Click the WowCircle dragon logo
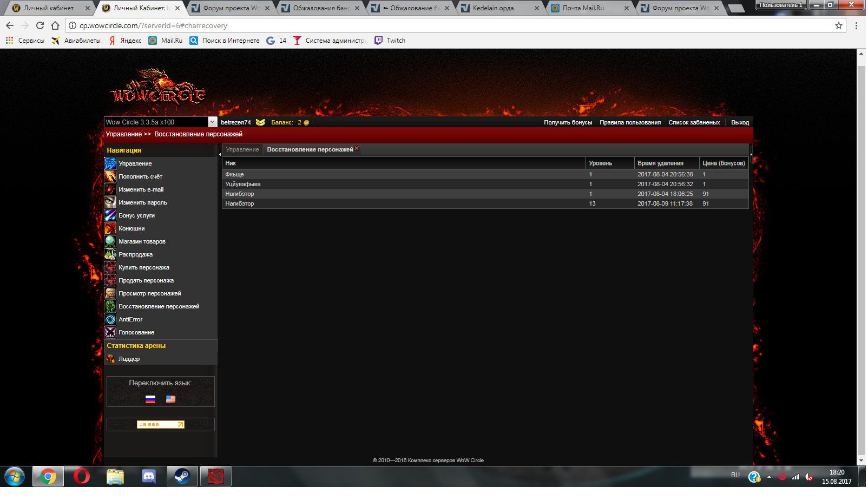 [159, 87]
